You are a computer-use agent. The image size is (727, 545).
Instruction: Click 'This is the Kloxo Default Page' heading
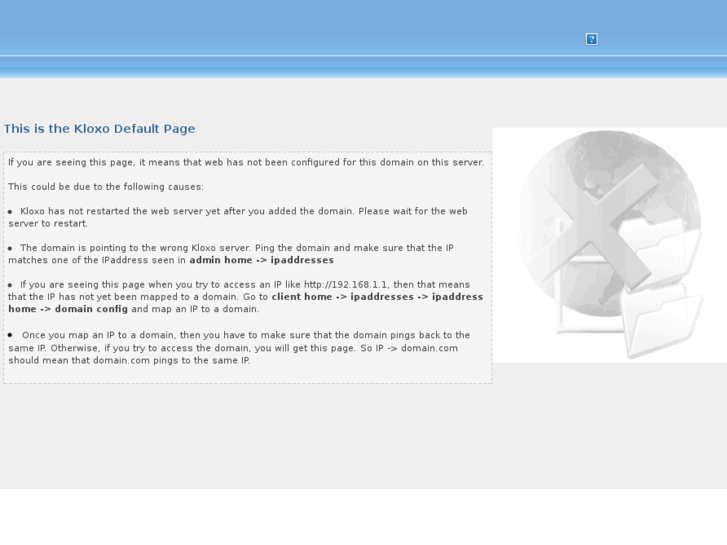tap(100, 128)
